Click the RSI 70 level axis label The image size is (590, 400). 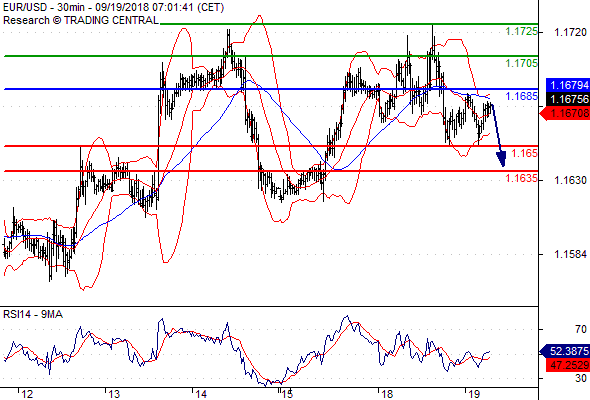[x=581, y=329]
